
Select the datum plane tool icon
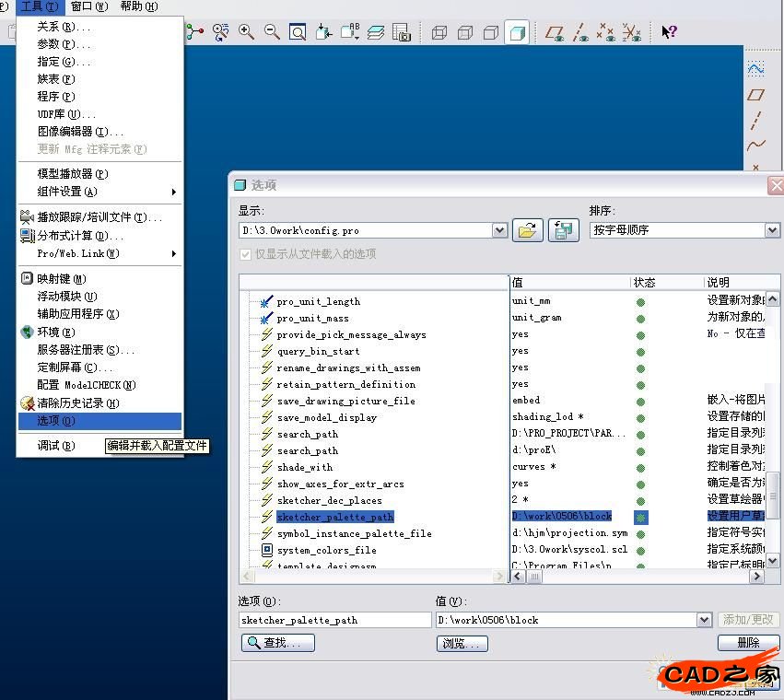click(x=755, y=94)
